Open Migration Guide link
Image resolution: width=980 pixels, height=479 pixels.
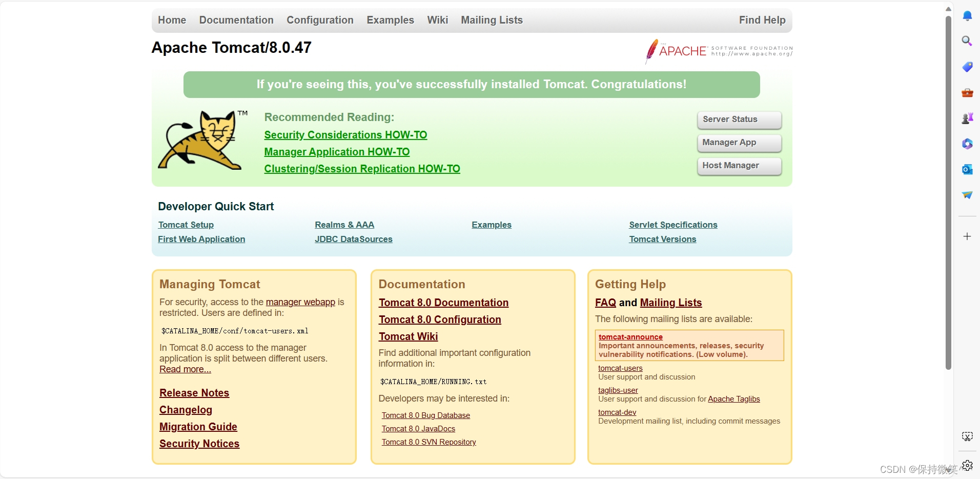198,427
